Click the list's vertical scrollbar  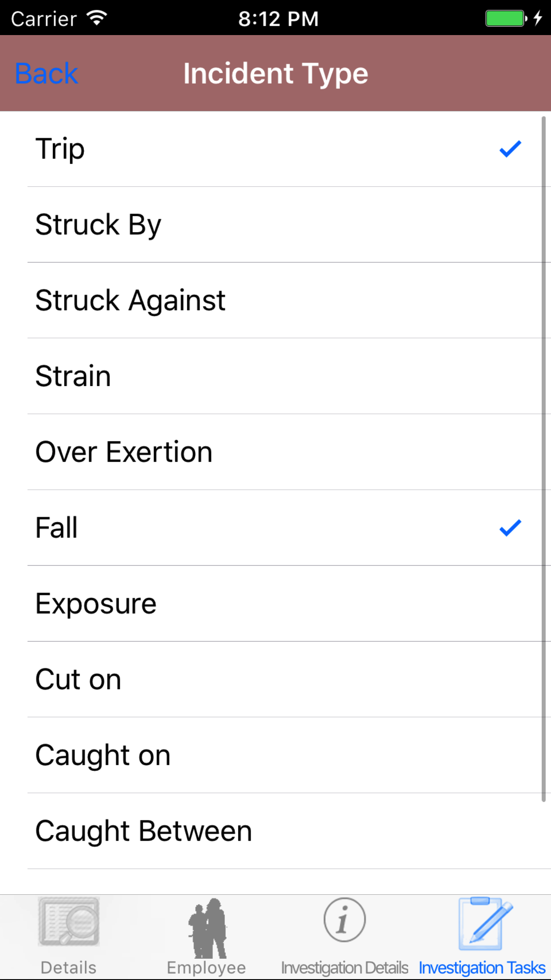point(543,457)
